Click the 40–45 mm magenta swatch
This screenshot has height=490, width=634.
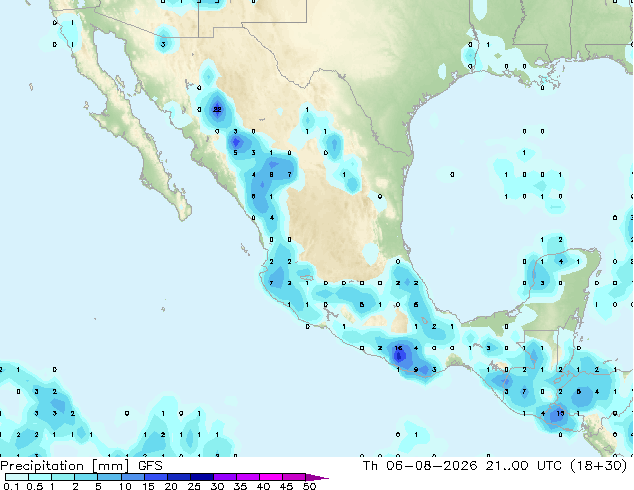tap(271, 477)
